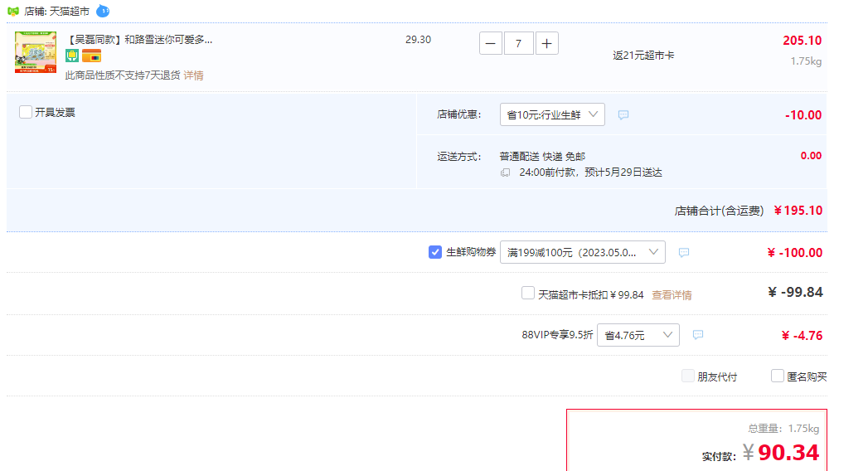Screen dimensions: 868x471
Task: Decrease quantity with the minus button
Action: (x=491, y=43)
